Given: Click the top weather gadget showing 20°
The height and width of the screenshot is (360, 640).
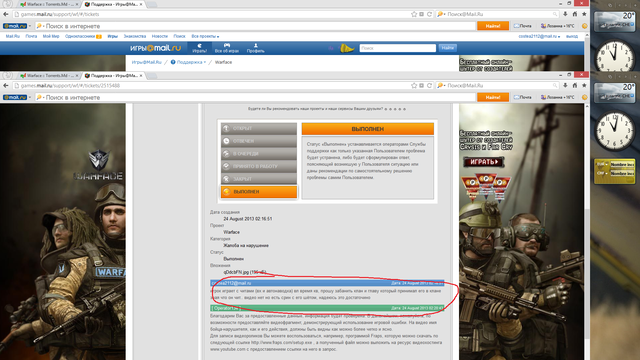Looking at the screenshot, I should click(614, 21).
